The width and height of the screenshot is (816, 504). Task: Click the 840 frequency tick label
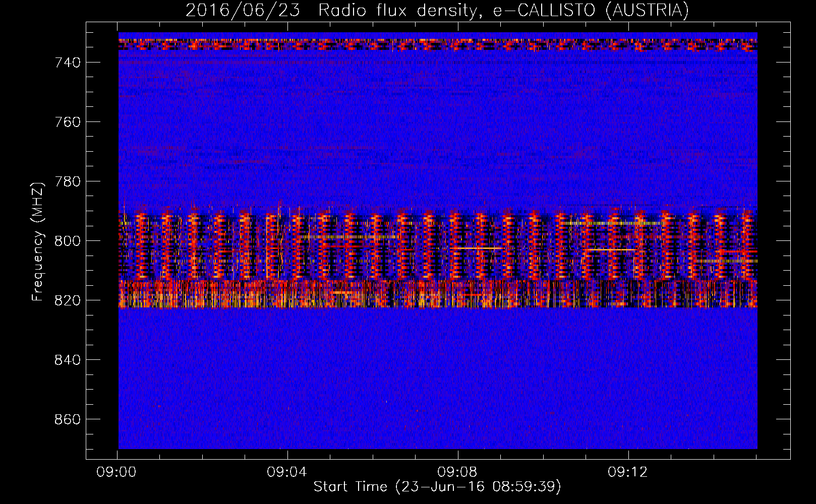pos(68,360)
